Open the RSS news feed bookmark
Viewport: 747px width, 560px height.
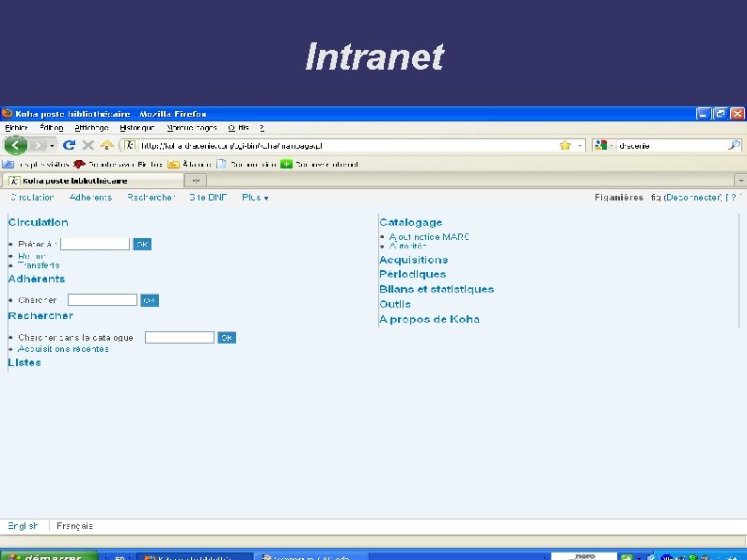coord(173,165)
